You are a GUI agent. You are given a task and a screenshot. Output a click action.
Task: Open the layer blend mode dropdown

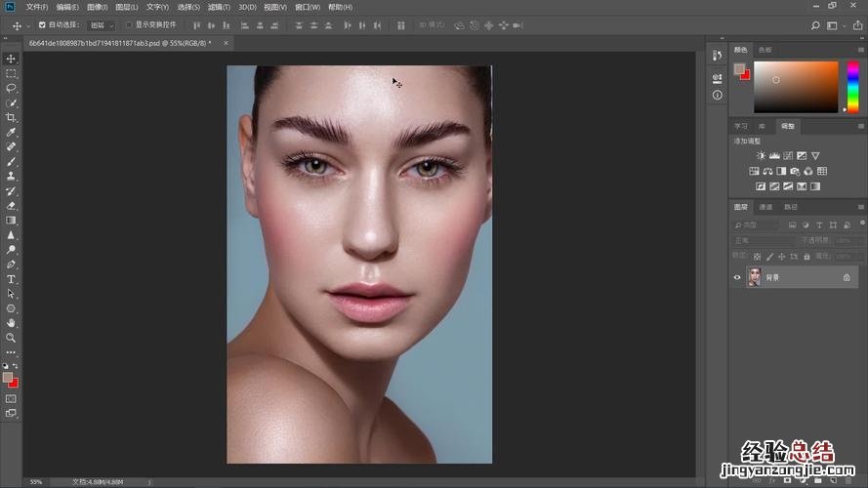tap(765, 240)
